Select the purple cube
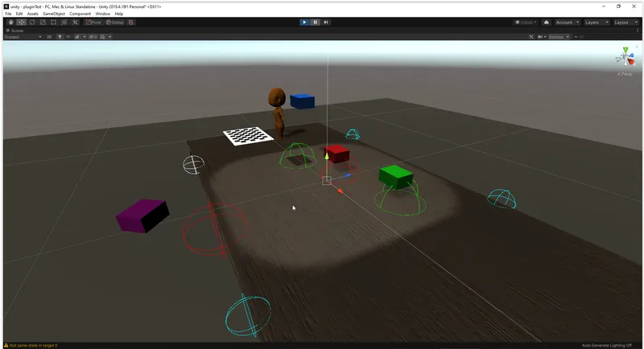Image resolution: width=644 pixels, height=349 pixels. click(x=142, y=216)
